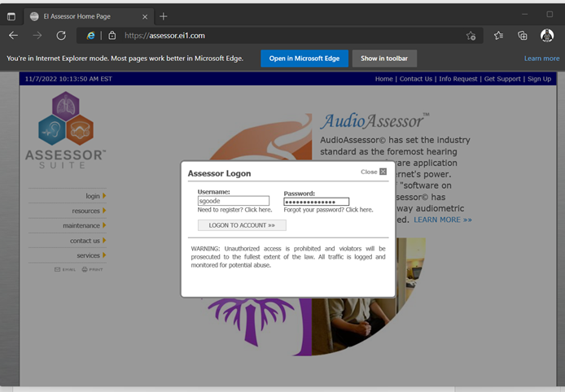Expand the login sidebar arrow
Viewport: 565px width, 392px height.
104,196
